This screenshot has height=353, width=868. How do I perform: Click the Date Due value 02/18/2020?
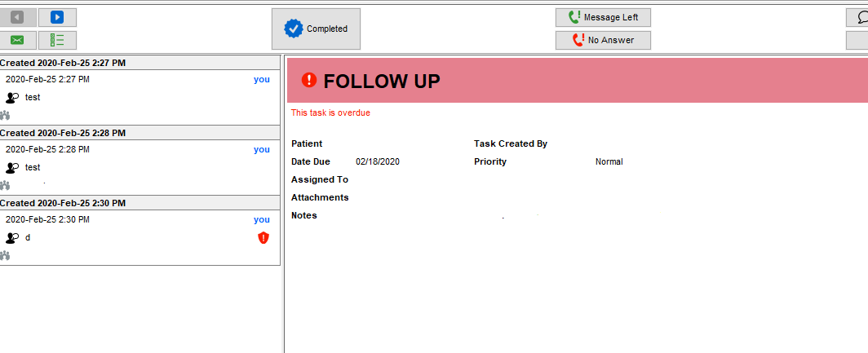coord(378,161)
